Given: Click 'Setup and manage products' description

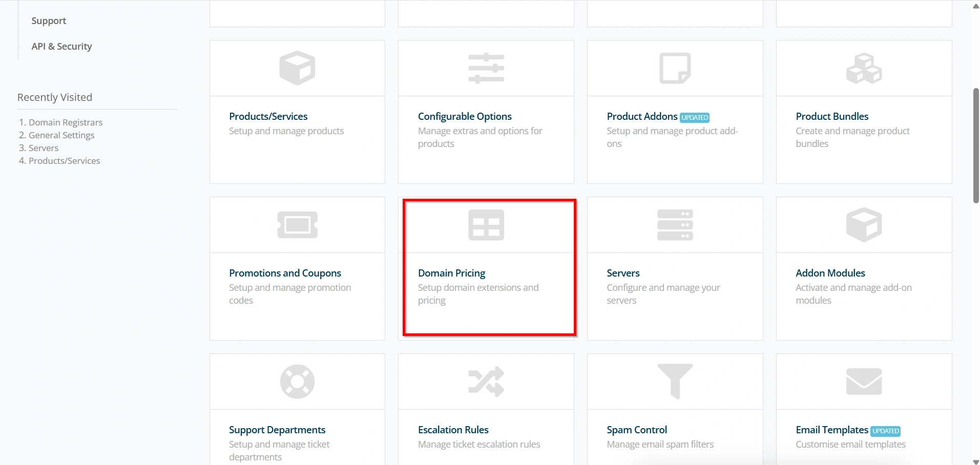Looking at the screenshot, I should [x=286, y=131].
